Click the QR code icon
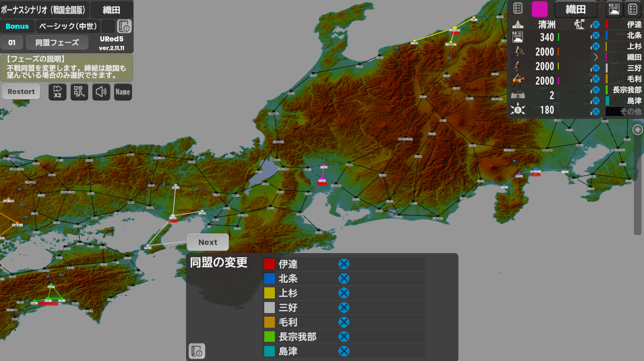The width and height of the screenshot is (644, 361). pyautogui.click(x=79, y=92)
